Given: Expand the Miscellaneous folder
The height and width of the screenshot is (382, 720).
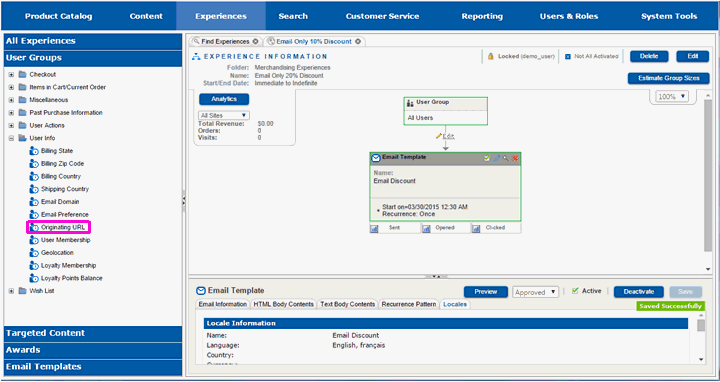Looking at the screenshot, I should pos(11,100).
